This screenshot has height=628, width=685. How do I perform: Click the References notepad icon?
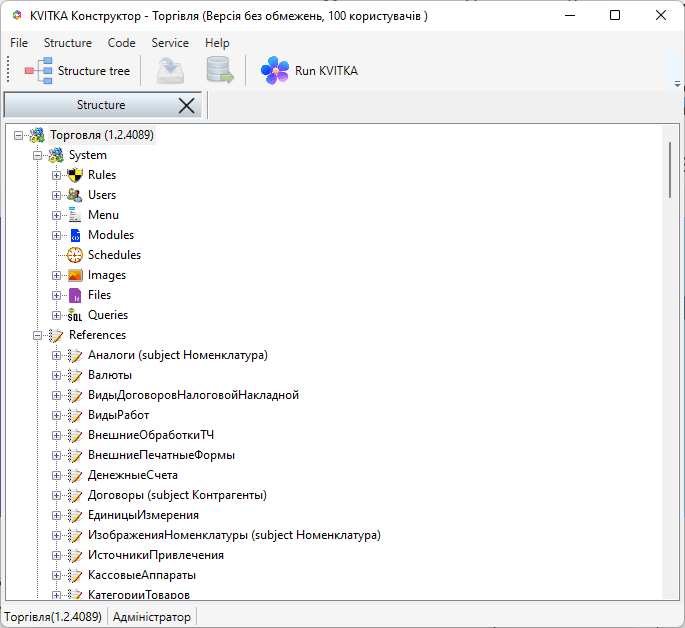point(56,335)
